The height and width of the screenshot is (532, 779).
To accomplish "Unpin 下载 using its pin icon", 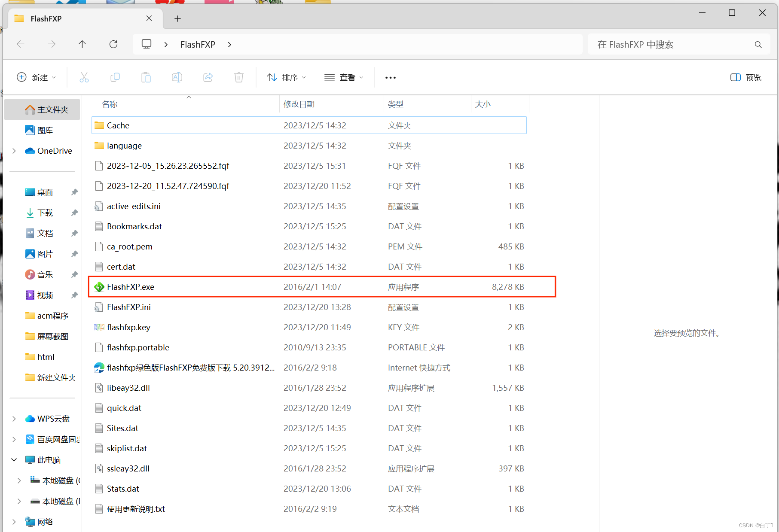I will tap(74, 213).
